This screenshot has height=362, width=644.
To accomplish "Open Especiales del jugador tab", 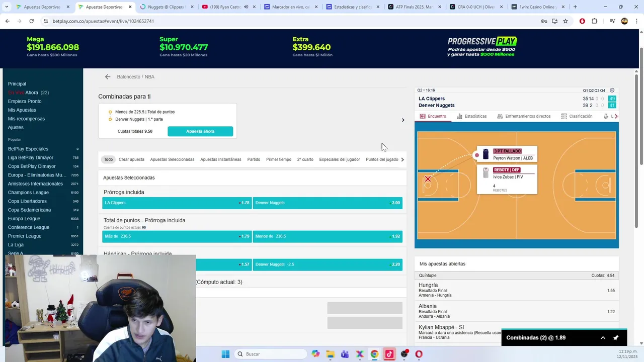I will 340,159.
